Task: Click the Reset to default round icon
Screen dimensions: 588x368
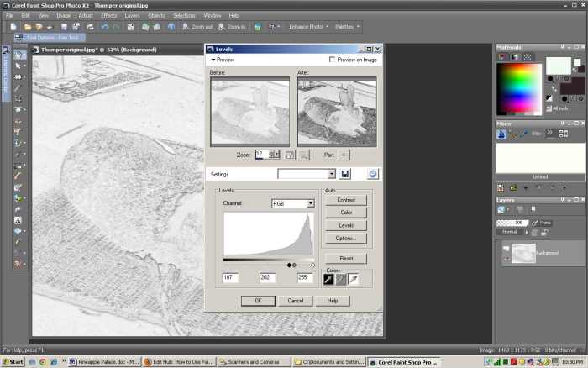Action: click(x=373, y=174)
